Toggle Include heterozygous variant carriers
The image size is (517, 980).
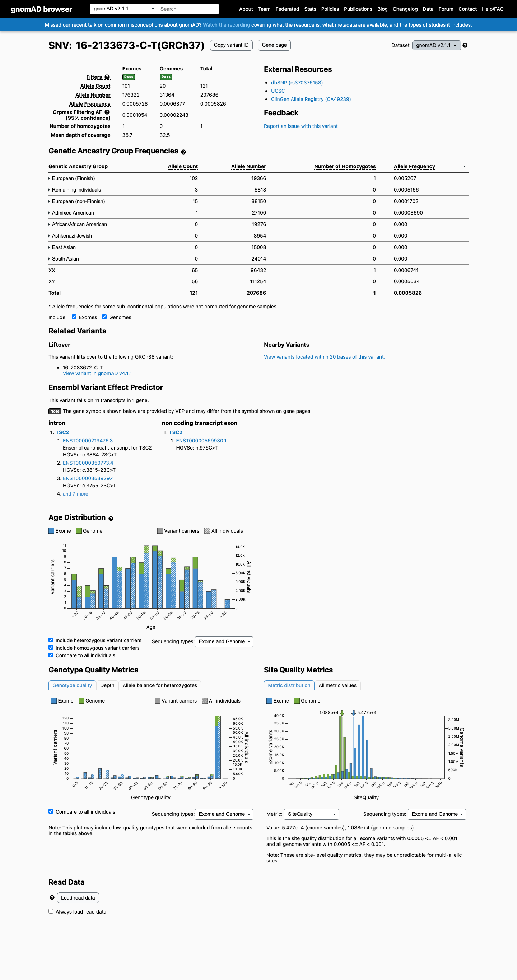point(51,640)
